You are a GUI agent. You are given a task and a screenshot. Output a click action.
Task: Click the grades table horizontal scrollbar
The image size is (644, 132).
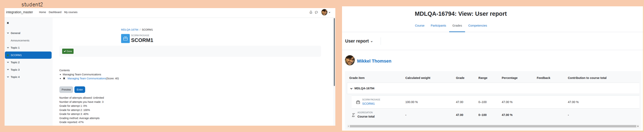[493, 126]
